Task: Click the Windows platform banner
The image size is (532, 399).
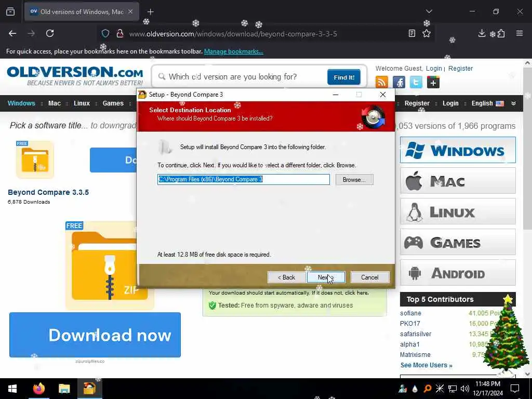Action: click(x=458, y=150)
